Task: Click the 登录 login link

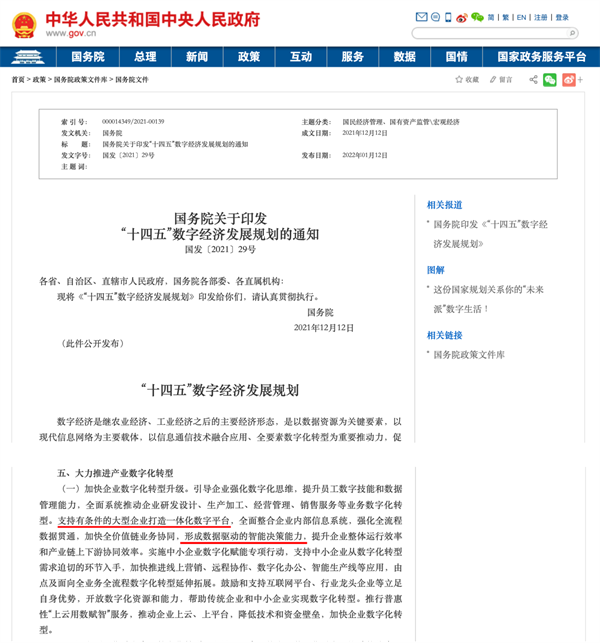Action: click(x=562, y=18)
